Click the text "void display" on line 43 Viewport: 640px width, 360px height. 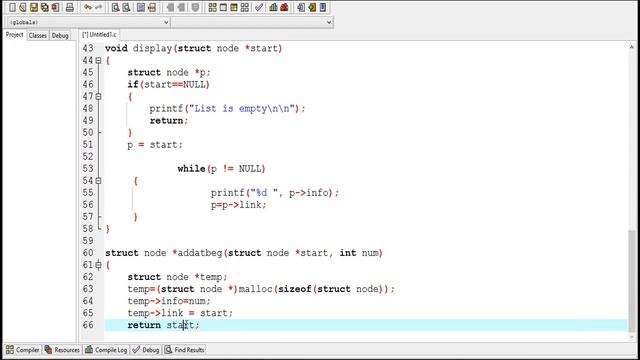click(138, 48)
